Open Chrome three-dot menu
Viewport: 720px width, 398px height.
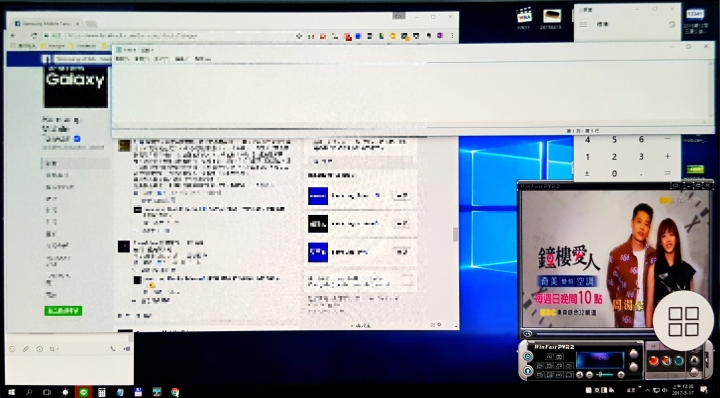(452, 35)
